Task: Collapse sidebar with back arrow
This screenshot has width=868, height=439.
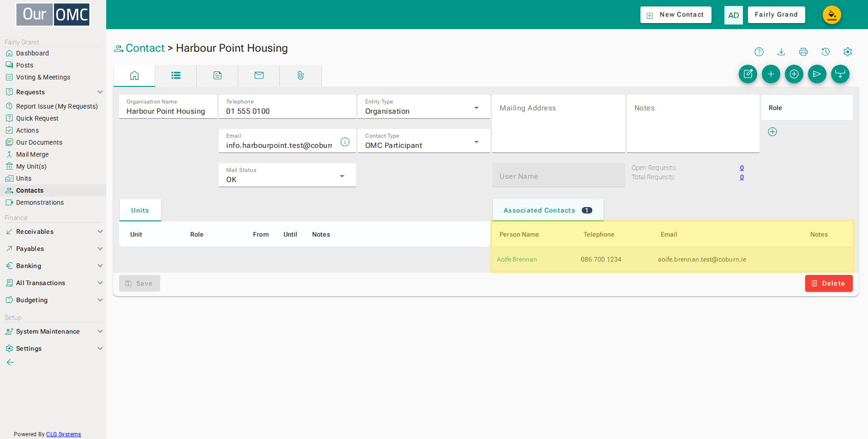Action: tap(10, 362)
